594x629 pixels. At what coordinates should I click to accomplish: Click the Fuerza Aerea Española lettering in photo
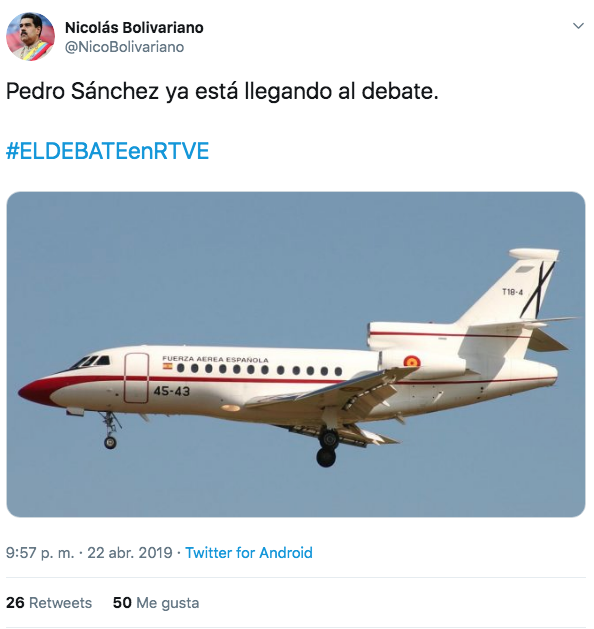215,359
